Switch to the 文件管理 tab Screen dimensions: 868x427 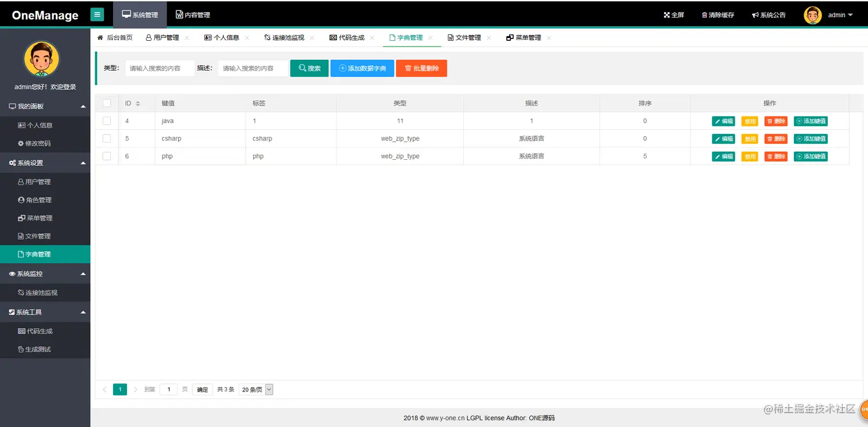[470, 37]
